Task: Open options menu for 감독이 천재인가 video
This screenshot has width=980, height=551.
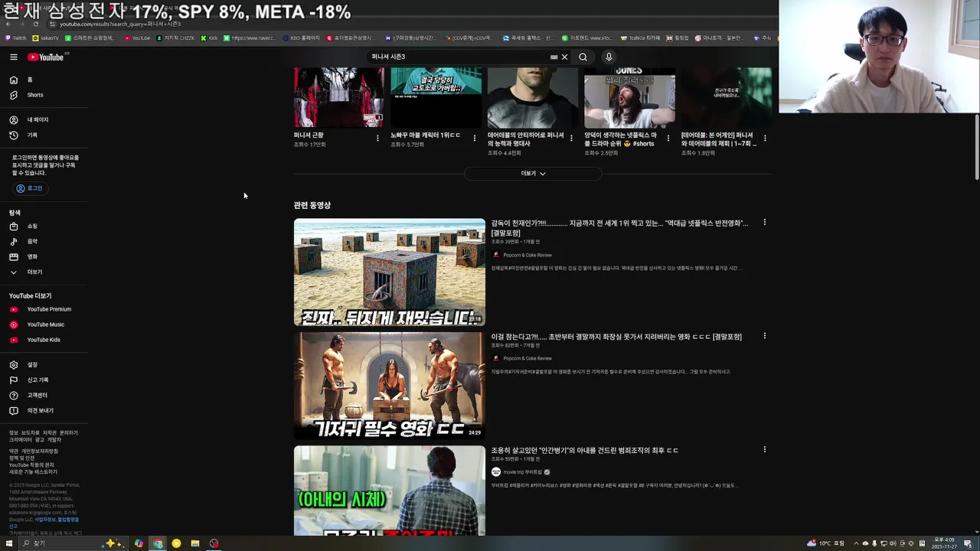Action: click(764, 223)
